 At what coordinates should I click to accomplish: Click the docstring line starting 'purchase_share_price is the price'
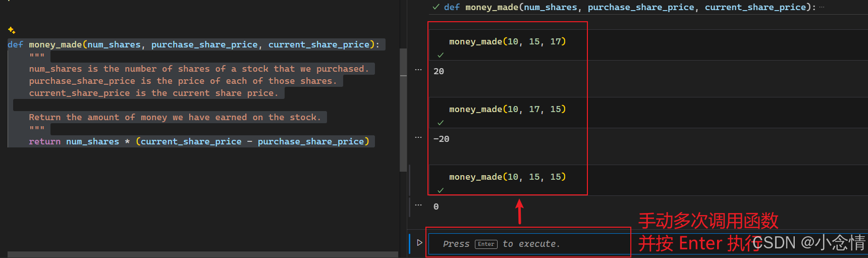tap(183, 81)
